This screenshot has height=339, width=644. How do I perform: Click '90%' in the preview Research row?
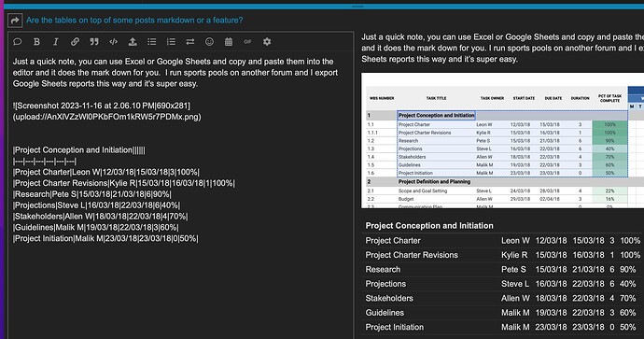[628, 270]
